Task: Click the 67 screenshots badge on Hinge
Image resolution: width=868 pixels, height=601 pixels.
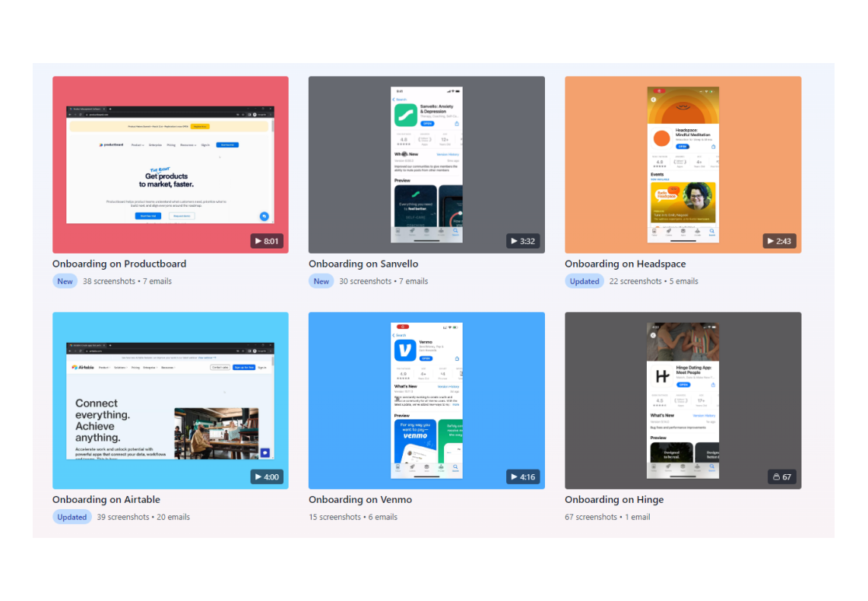Action: [781, 477]
